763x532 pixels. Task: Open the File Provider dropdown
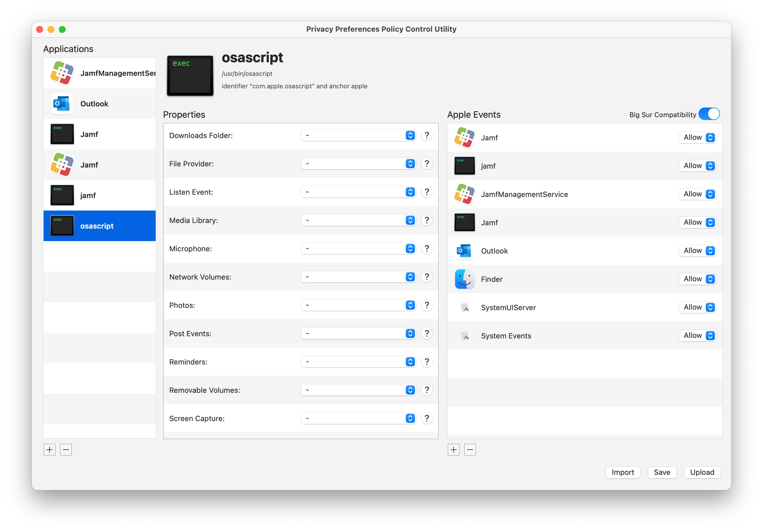point(358,164)
